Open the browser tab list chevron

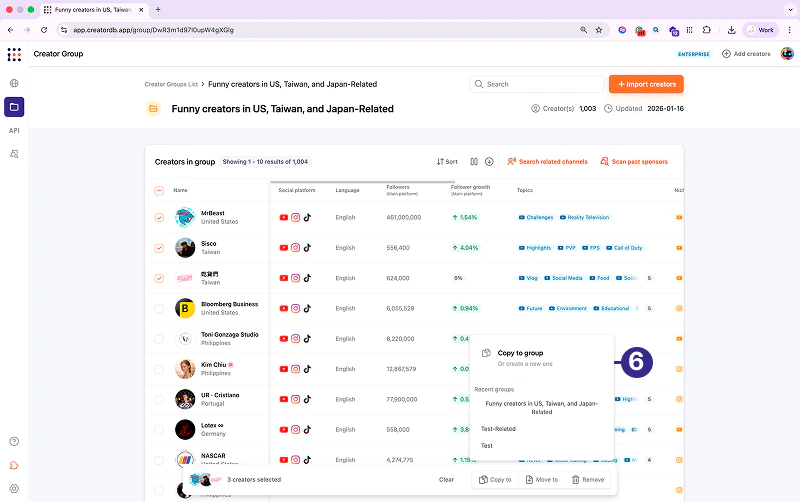click(790, 10)
